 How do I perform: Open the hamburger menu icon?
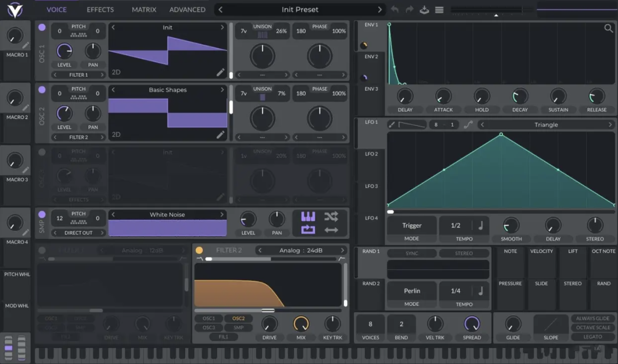[x=439, y=10]
